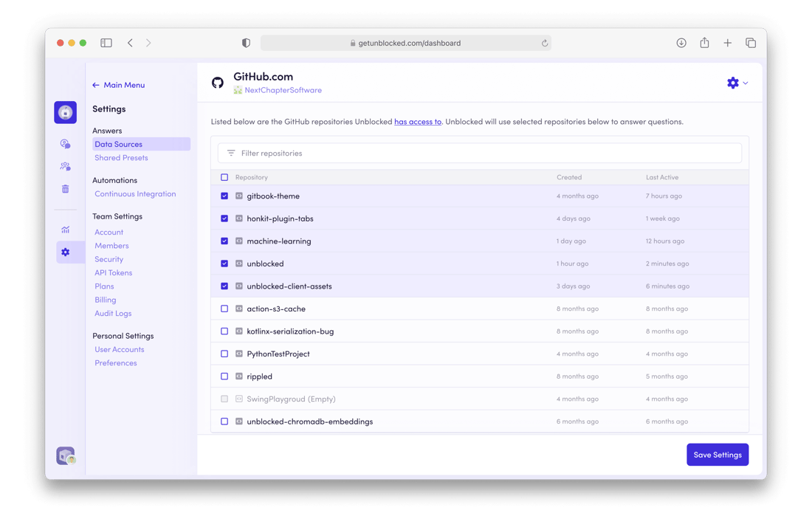
Task: Click the getunblocked.com address bar
Action: (405, 43)
